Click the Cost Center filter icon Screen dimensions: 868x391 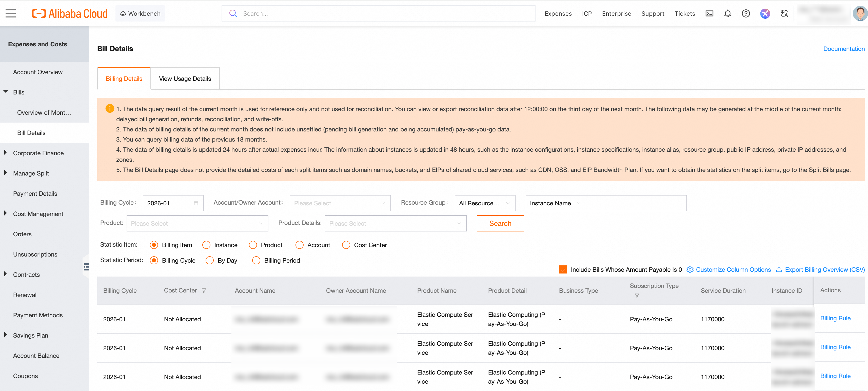pos(204,290)
